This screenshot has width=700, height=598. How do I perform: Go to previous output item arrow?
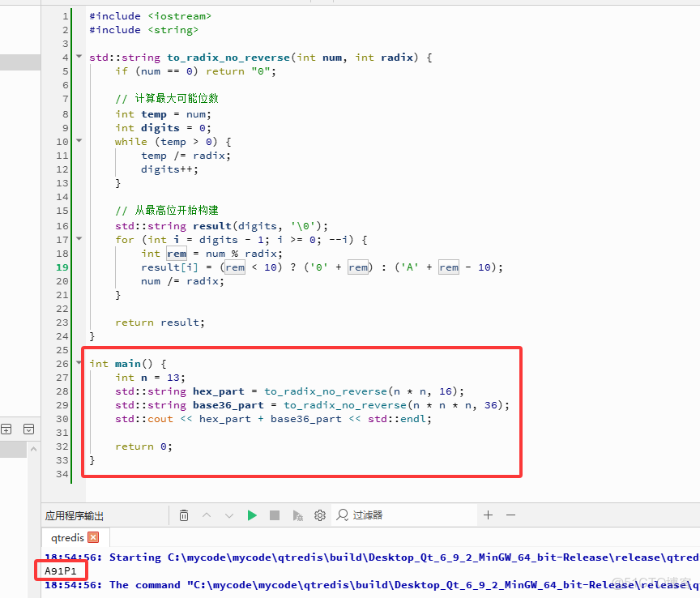click(x=207, y=515)
